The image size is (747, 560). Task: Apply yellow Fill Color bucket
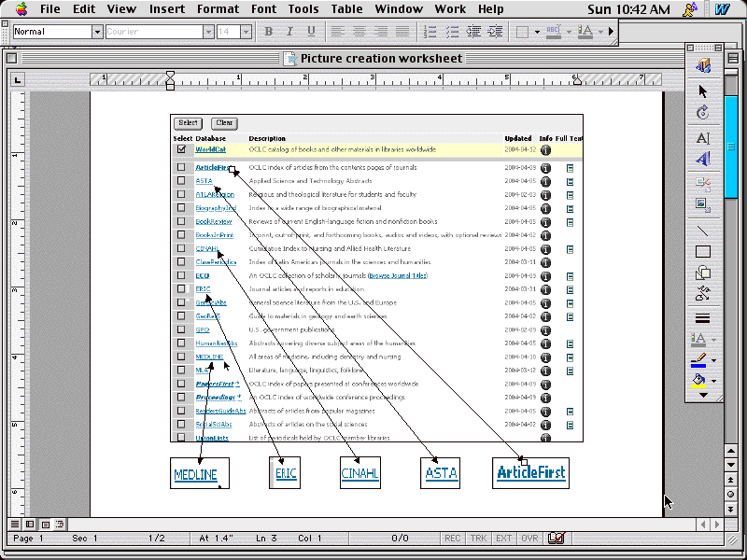pyautogui.click(x=698, y=381)
